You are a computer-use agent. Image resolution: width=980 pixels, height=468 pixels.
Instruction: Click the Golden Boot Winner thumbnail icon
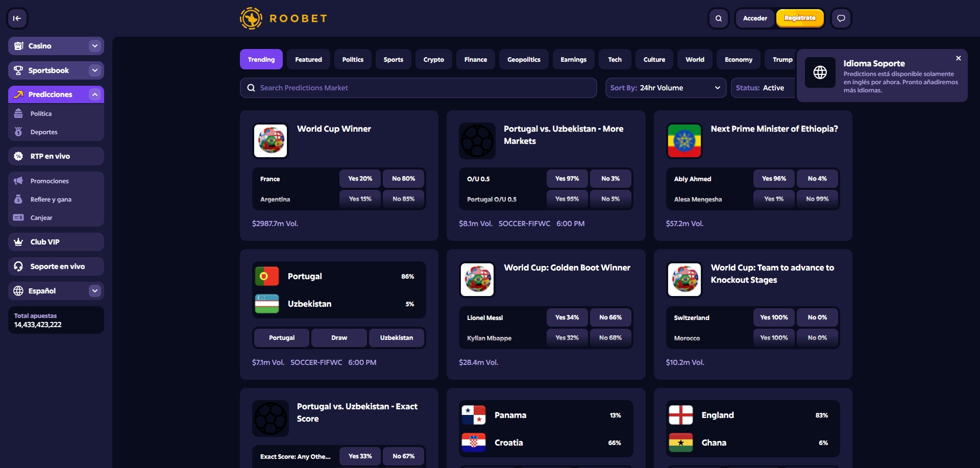[x=477, y=280]
